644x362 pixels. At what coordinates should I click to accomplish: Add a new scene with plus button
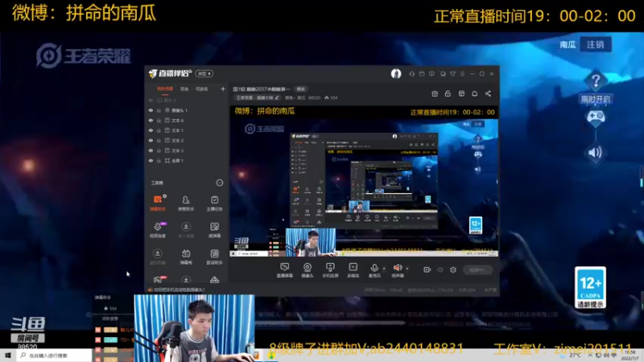point(223,88)
